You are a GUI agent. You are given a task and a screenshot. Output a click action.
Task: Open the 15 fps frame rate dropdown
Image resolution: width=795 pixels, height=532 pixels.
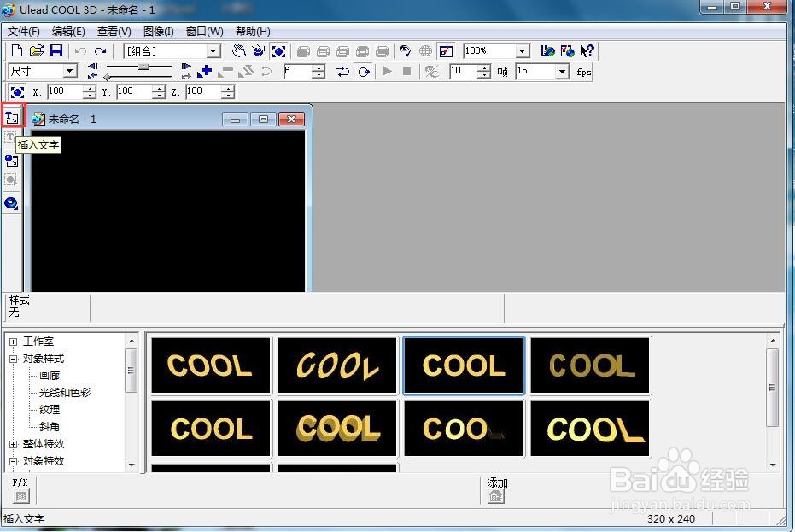pyautogui.click(x=562, y=72)
